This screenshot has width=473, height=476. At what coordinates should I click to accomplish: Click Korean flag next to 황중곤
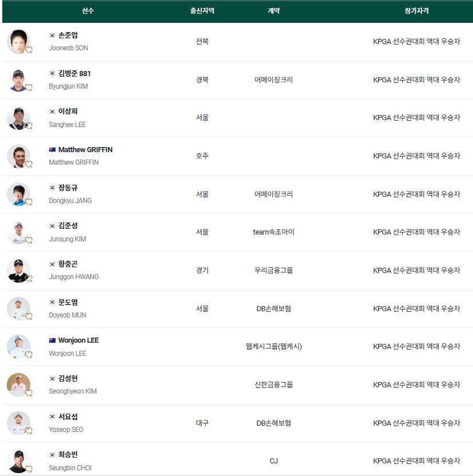pyautogui.click(x=52, y=264)
